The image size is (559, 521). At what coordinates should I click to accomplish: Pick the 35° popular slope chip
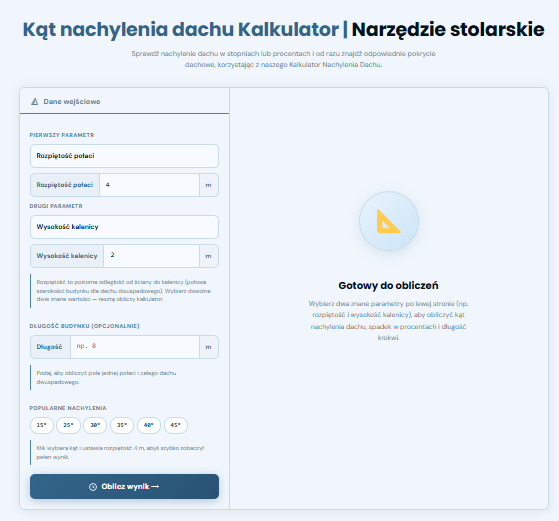(x=122, y=425)
